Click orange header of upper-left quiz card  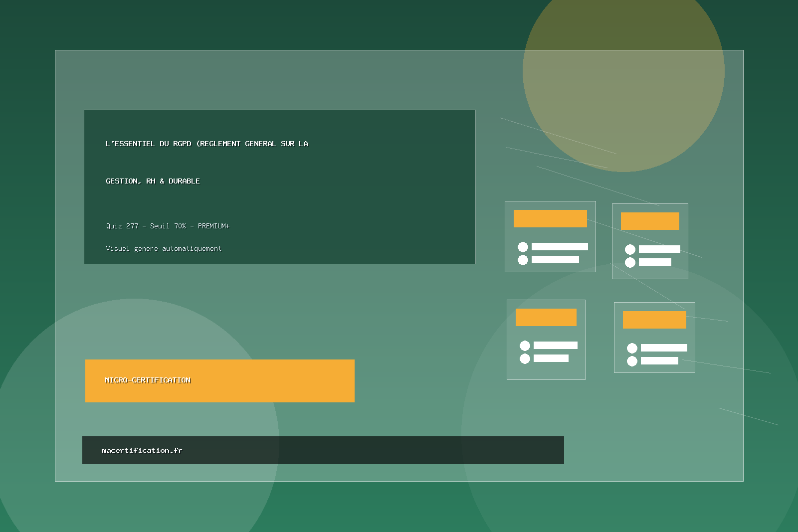pyautogui.click(x=550, y=218)
